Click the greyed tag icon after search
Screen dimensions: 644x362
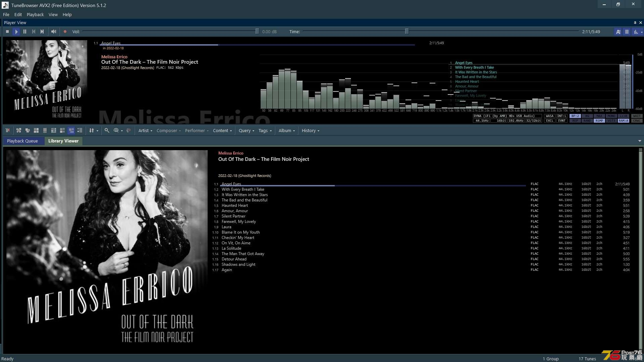[x=128, y=130]
